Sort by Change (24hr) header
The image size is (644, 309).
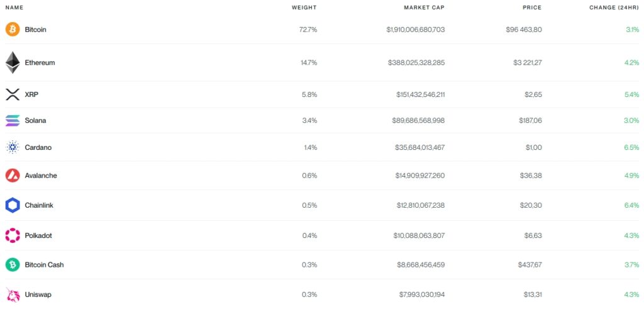[614, 8]
